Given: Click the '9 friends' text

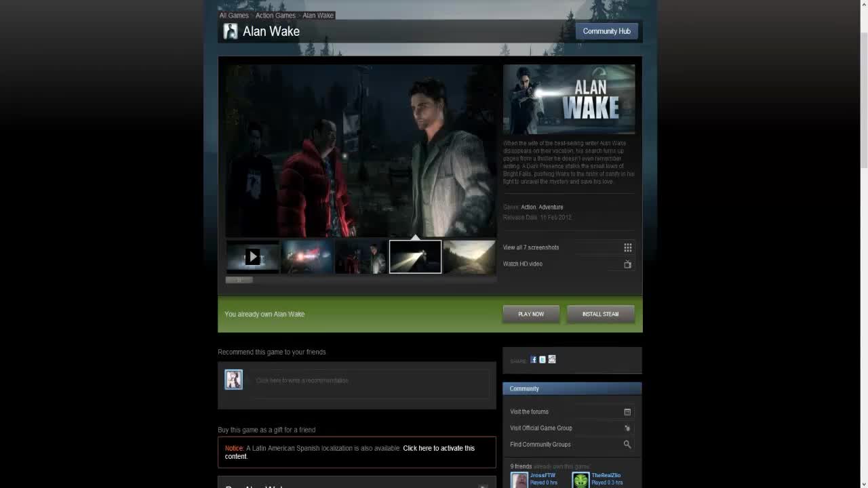Looking at the screenshot, I should [x=521, y=467].
